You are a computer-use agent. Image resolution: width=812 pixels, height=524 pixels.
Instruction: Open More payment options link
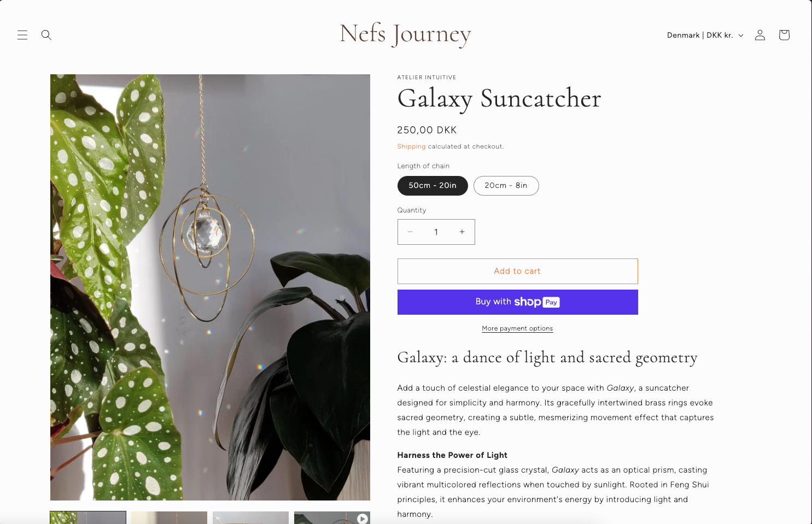pos(517,328)
